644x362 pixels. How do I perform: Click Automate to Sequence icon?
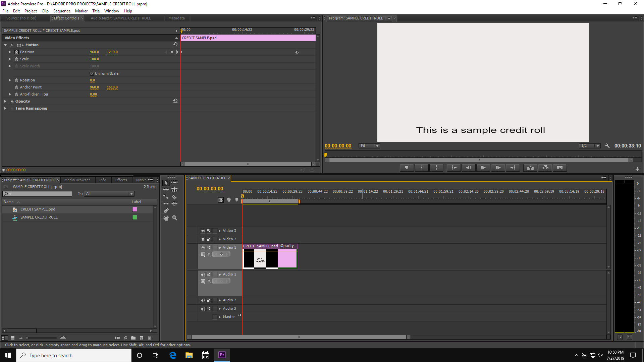(117, 338)
